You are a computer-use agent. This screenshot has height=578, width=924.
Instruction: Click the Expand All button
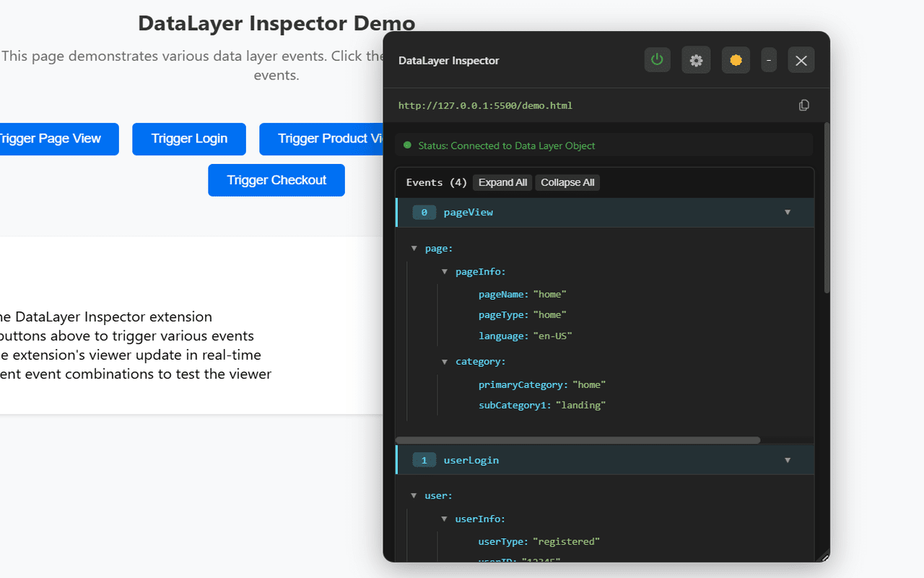tap(502, 182)
